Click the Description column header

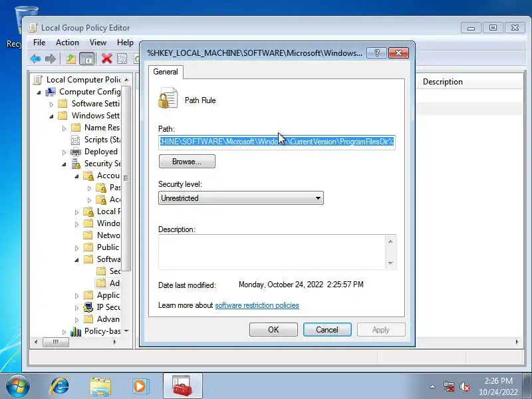(x=442, y=82)
